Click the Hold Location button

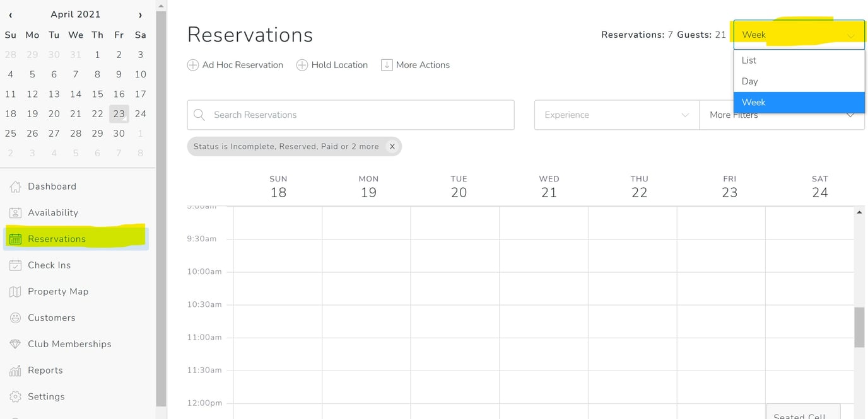pos(332,65)
